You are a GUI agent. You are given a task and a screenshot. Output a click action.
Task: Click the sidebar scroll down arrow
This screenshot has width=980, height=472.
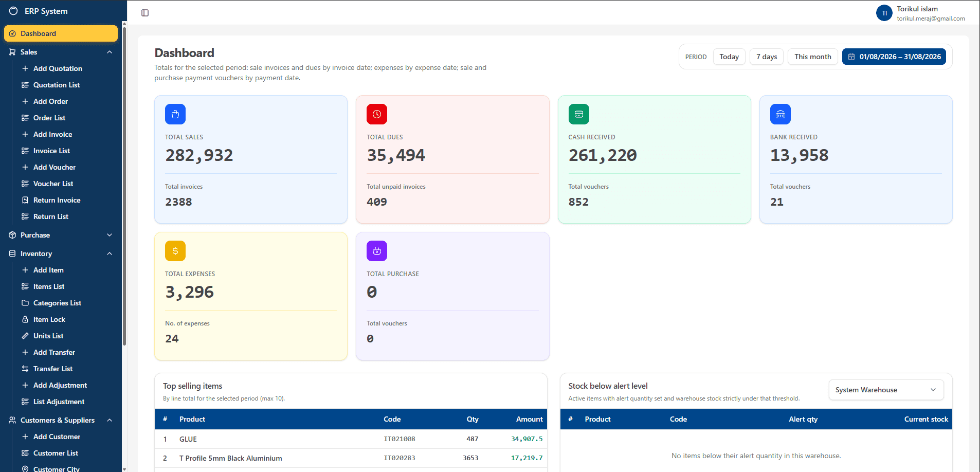tap(124, 469)
